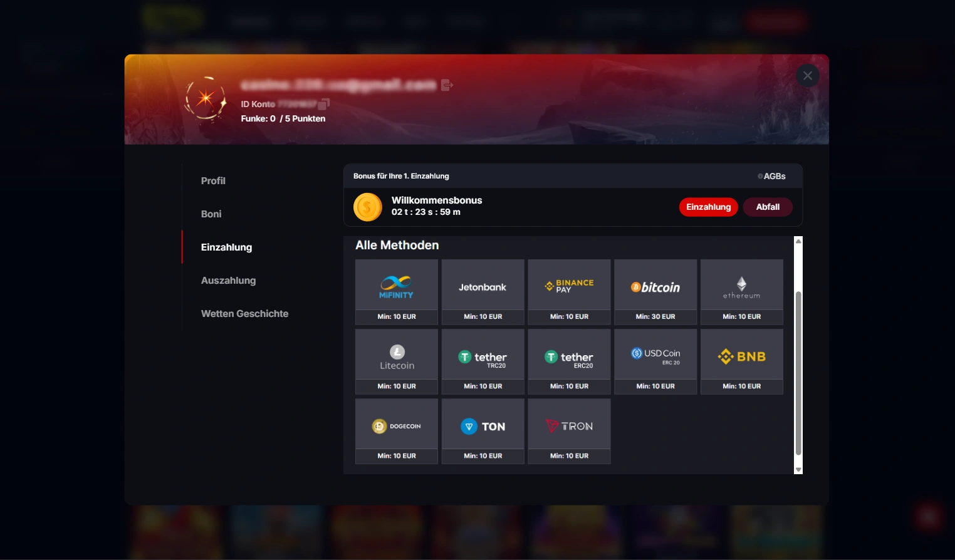955x560 pixels.
Task: Click the 'Bonus für Ihre 1. Einzahlung' text
Action: (401, 176)
